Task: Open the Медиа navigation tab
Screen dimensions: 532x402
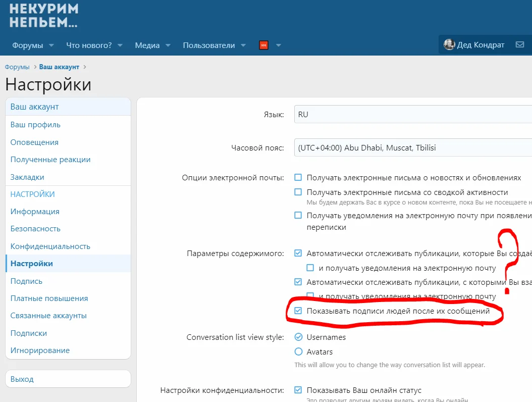Action: coord(147,45)
